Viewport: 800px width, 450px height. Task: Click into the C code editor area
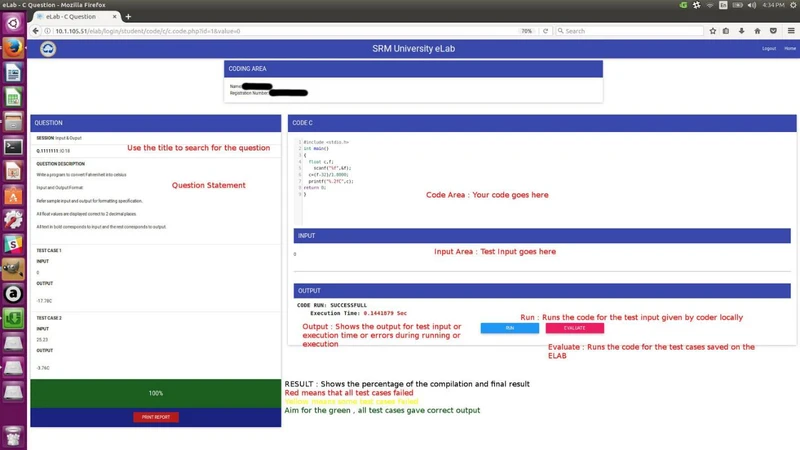tap(540, 180)
